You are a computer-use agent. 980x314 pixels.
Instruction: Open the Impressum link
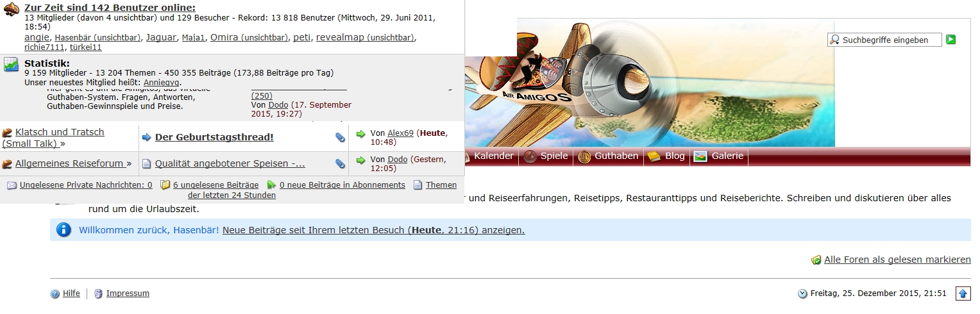[x=128, y=293]
